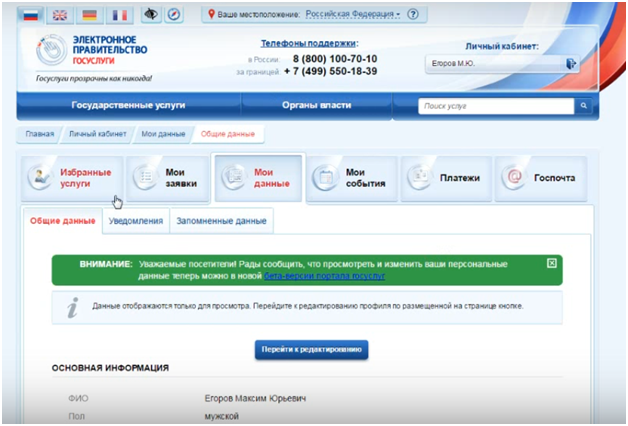Close the green ВНИМАНИЕ notification banner
Screen dimensions: 628x426
(x=551, y=263)
